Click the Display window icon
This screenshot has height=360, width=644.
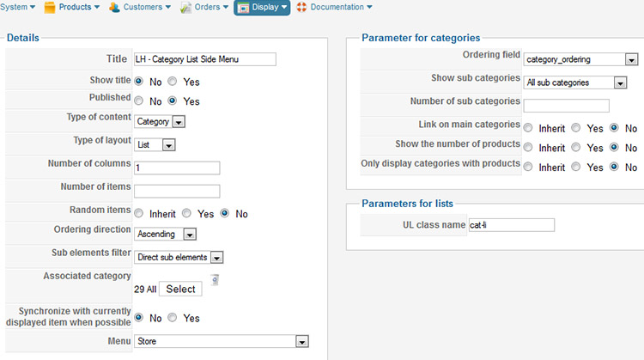pyautogui.click(x=243, y=8)
